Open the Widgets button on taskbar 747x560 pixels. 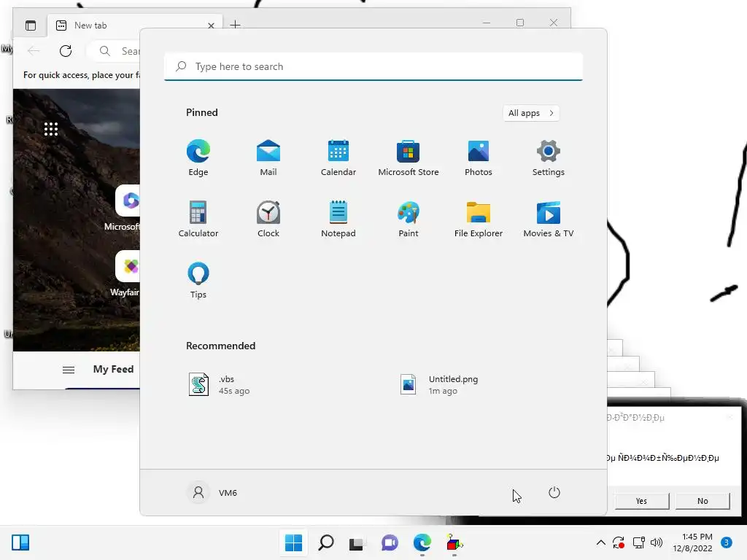tap(20, 542)
